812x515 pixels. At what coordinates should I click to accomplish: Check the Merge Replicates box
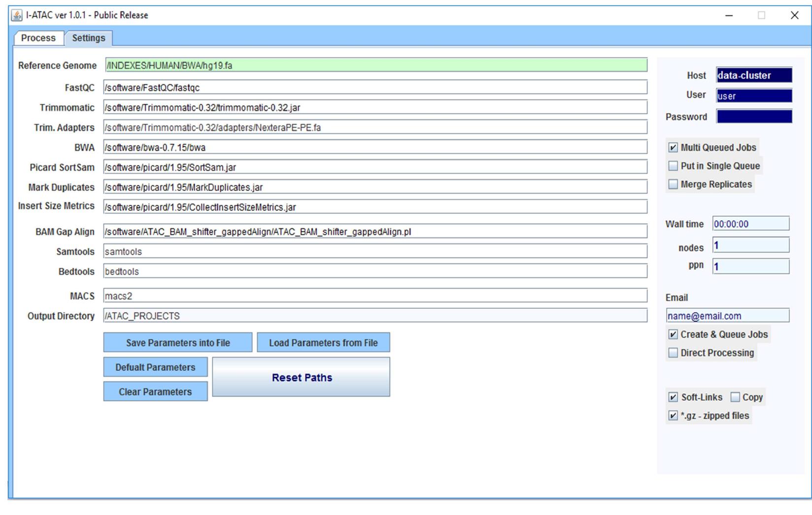tap(673, 184)
